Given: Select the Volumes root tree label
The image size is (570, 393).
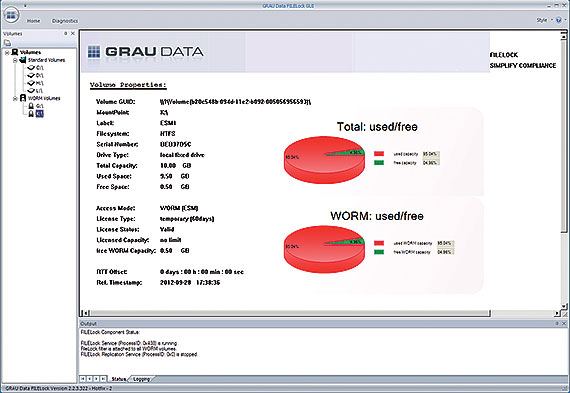Looking at the screenshot, I should pos(30,52).
